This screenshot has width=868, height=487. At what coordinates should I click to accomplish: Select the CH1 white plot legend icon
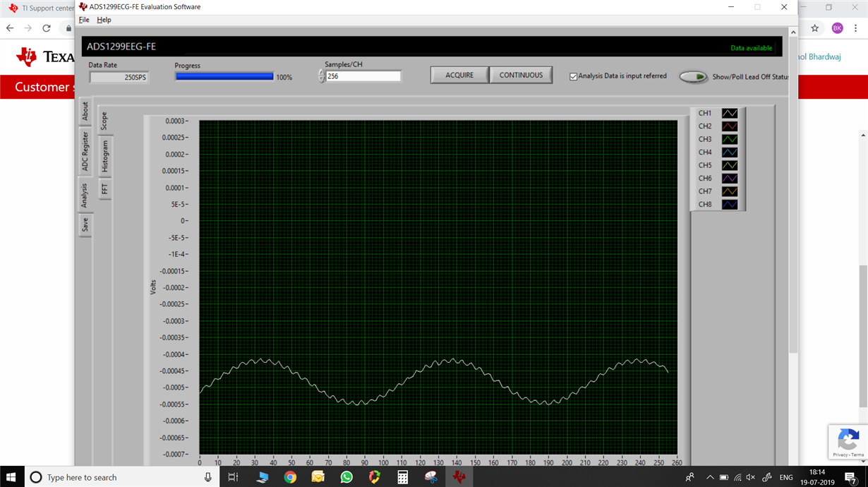point(730,113)
